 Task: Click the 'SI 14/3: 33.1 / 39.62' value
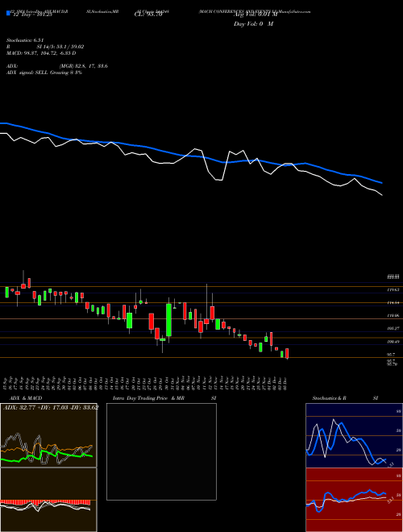click(60, 47)
